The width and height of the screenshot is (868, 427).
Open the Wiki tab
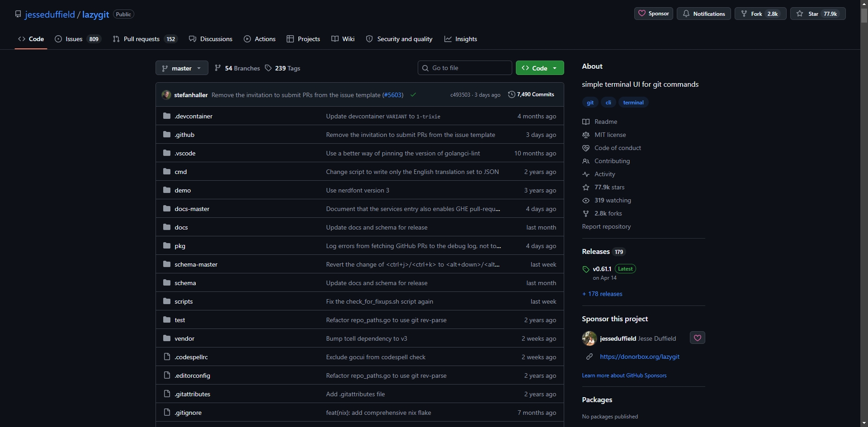click(343, 39)
